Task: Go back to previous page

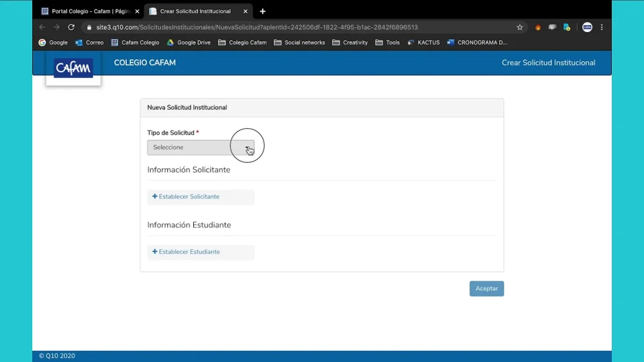Action: click(42, 27)
